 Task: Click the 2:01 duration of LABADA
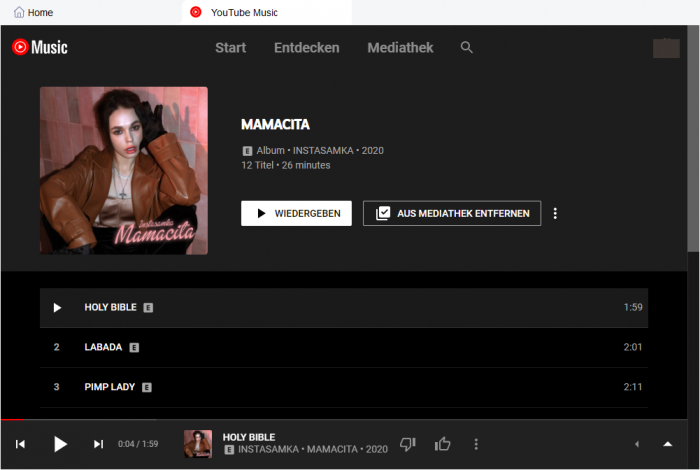(x=633, y=347)
